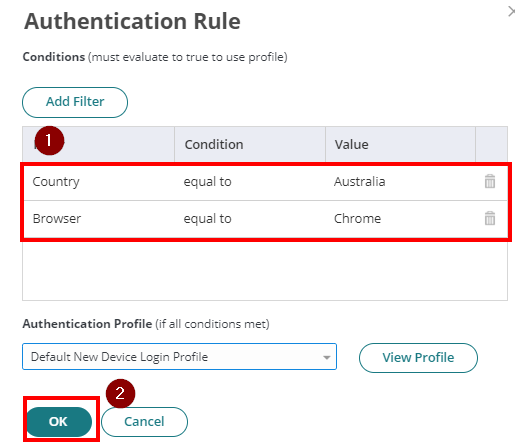Click the Browser row's equal to condition
515x445 pixels.
(x=207, y=219)
